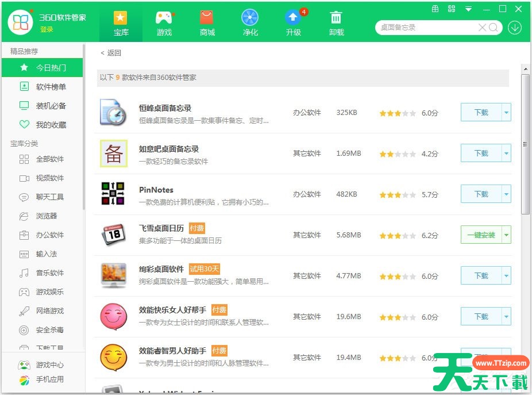Click the 效能快乐女人好帮手 pink face icon
Viewport: 532px width, 395px height.
tap(113, 317)
